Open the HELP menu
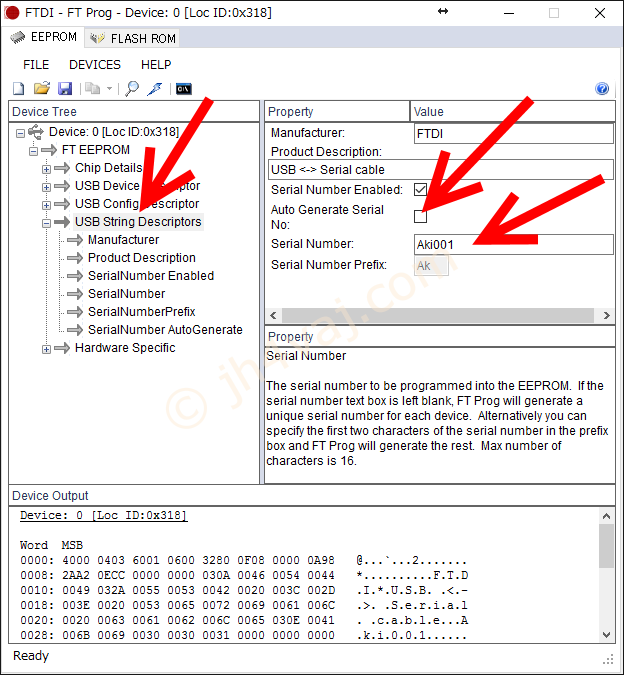624x675 pixels. click(x=156, y=65)
